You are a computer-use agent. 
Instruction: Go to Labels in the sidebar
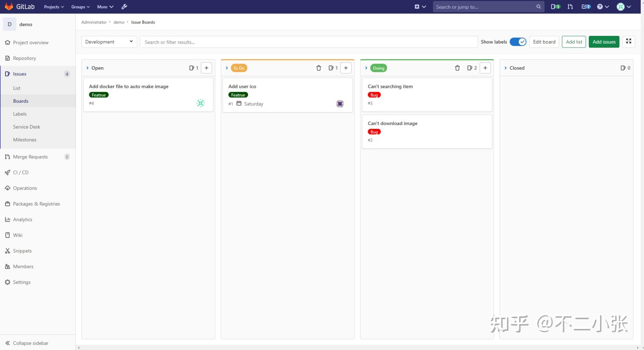(20, 114)
